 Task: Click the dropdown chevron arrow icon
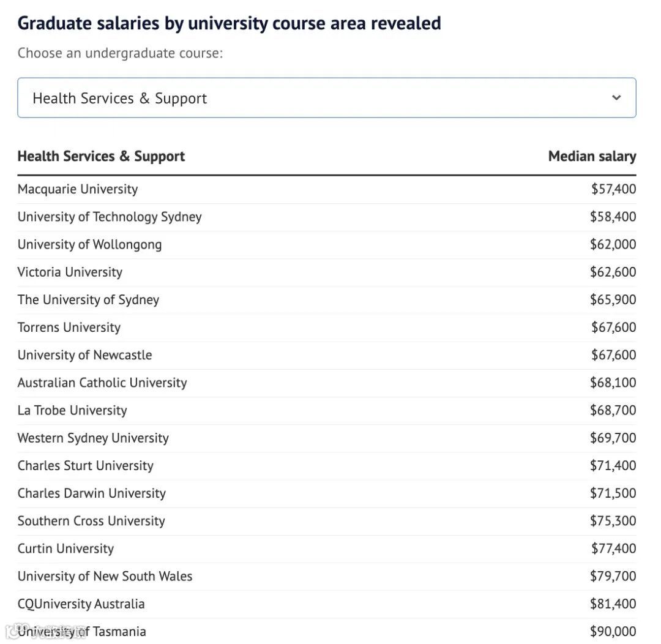pyautogui.click(x=616, y=98)
